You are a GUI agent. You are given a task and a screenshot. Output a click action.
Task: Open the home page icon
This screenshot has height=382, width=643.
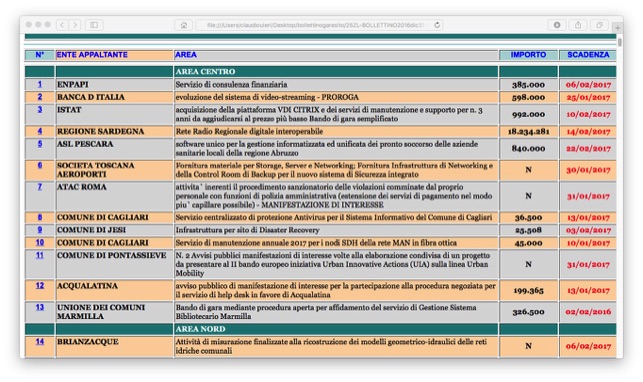tap(184, 25)
